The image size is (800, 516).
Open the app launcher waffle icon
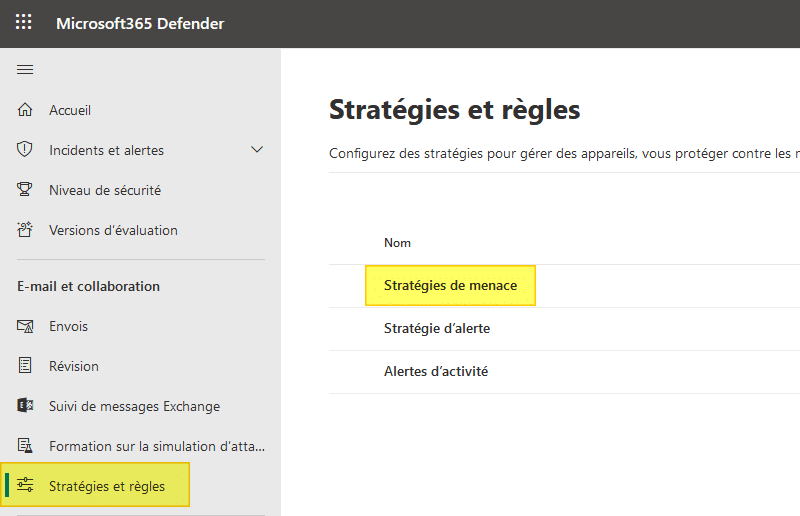(24, 22)
